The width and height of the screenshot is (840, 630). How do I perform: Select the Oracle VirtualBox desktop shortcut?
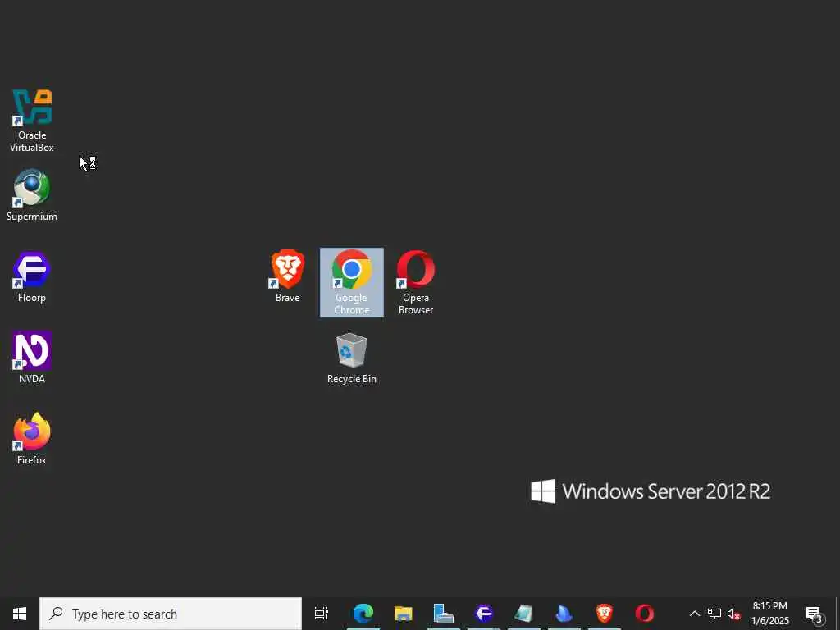point(32,121)
